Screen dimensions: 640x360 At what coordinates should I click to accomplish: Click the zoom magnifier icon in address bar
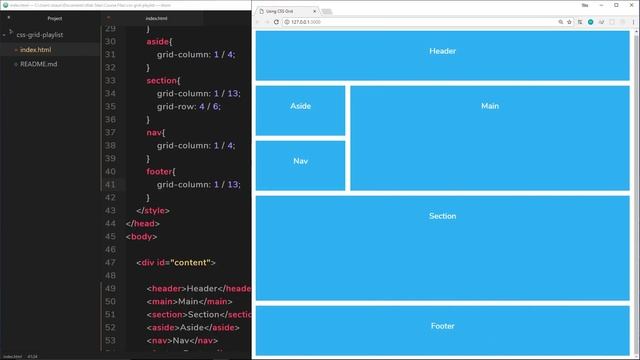561,22
